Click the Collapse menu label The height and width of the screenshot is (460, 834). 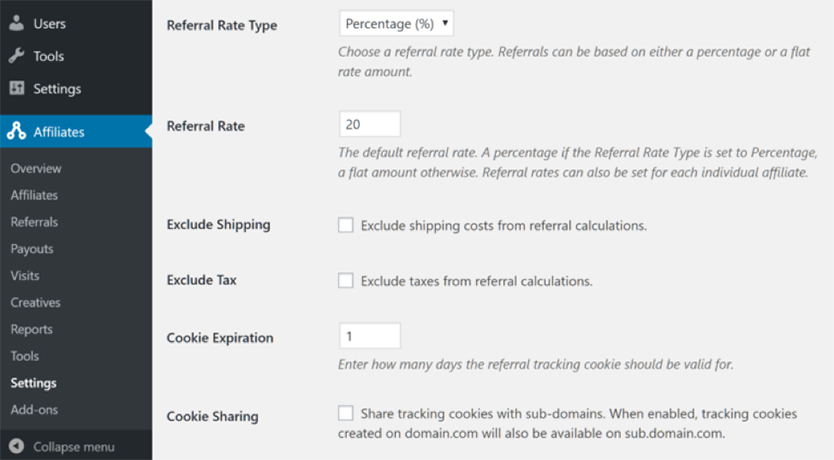point(74,447)
